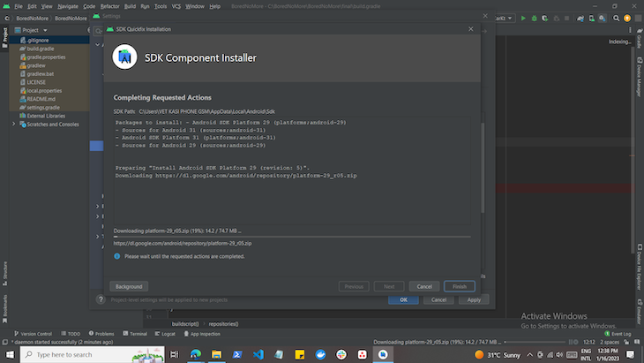Click the Sync Project with Gradle Files icon
644x363 pixels.
[x=580, y=19]
